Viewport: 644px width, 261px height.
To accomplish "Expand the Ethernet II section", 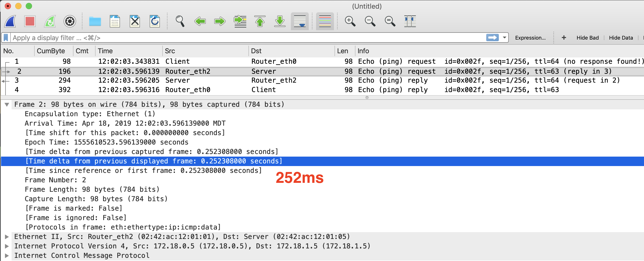I will pyautogui.click(x=7, y=237).
